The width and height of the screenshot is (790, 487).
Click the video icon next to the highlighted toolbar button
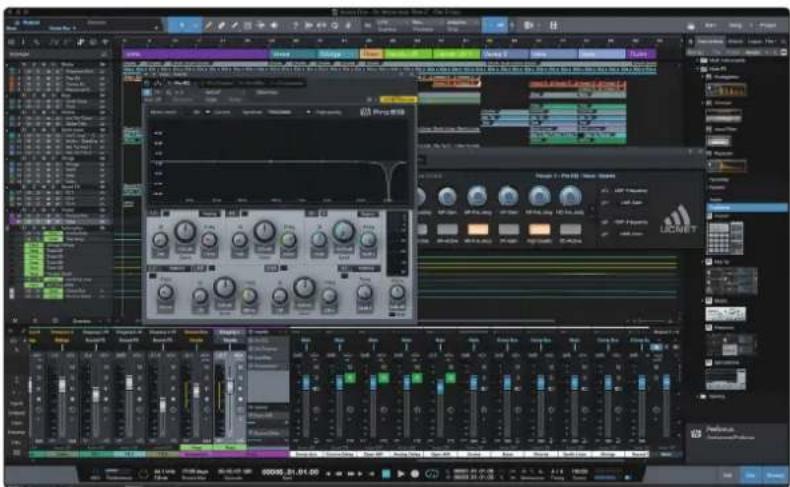click(529, 25)
